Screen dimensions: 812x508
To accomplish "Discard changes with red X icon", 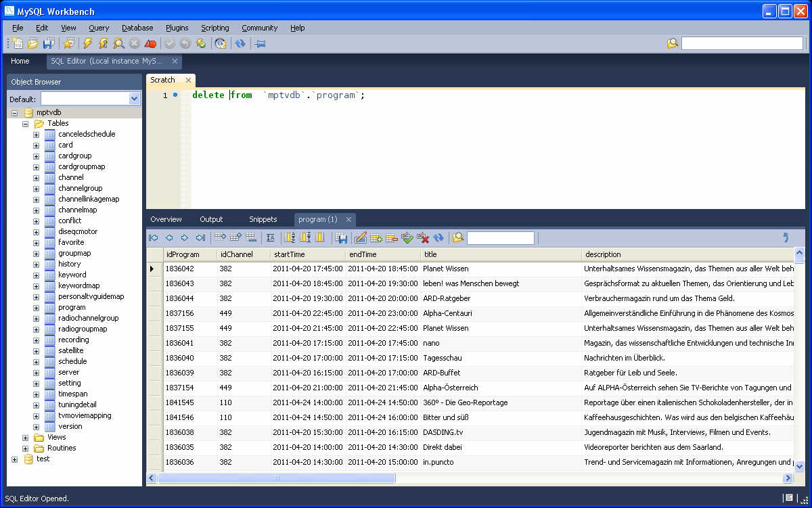I will 423,237.
